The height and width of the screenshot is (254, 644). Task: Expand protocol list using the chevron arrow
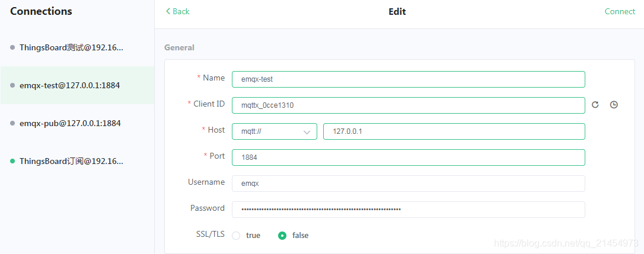[x=307, y=132]
